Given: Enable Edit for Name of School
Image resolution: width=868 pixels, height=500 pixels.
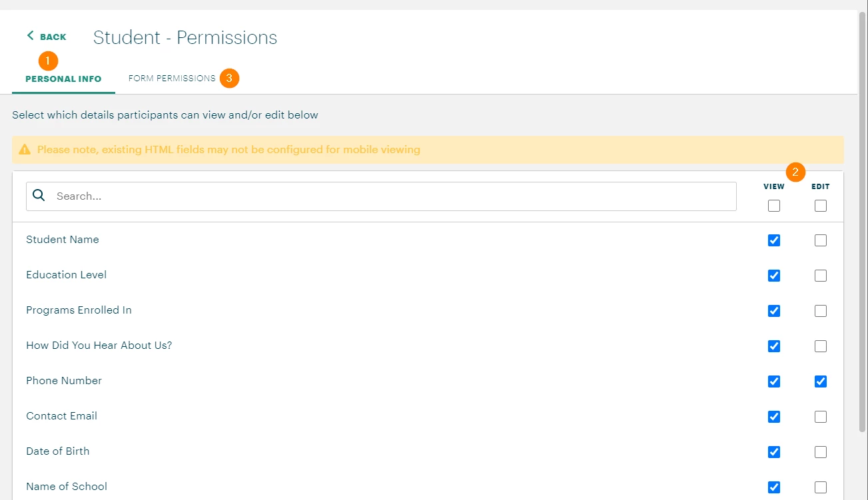Looking at the screenshot, I should click(x=821, y=487).
